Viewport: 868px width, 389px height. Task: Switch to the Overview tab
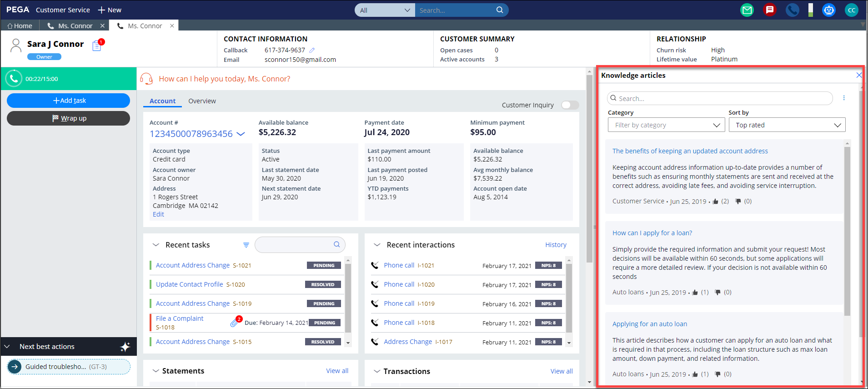[202, 101]
